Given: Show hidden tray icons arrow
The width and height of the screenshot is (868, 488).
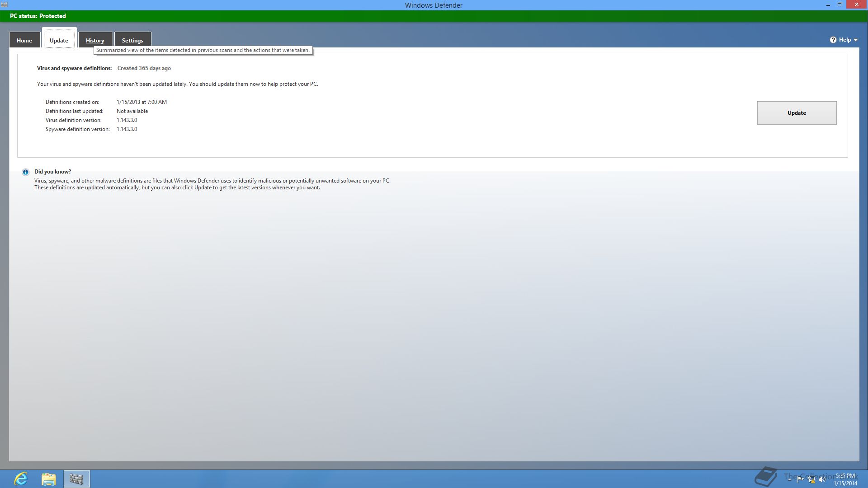Looking at the screenshot, I should coord(789,479).
